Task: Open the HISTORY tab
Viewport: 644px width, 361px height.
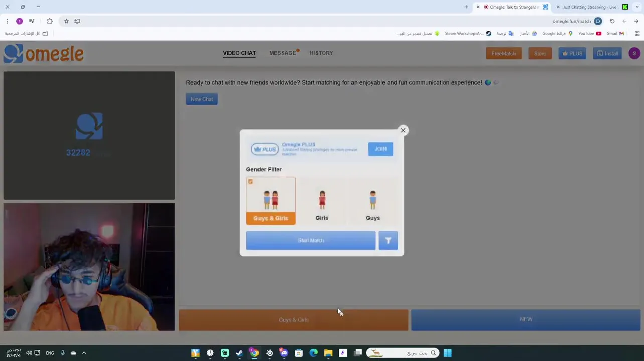Action: (x=321, y=53)
